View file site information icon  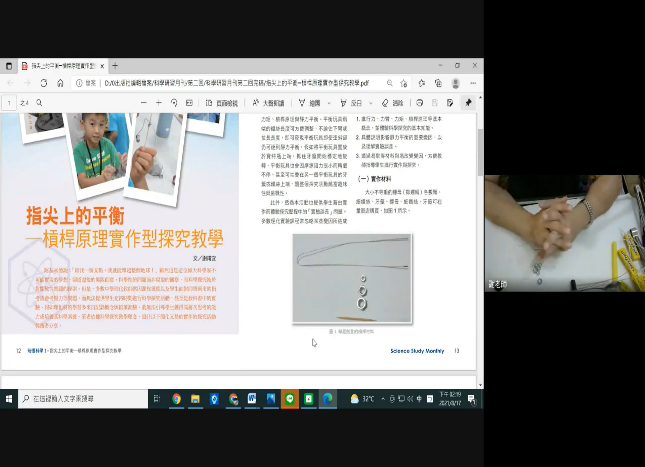tap(79, 83)
